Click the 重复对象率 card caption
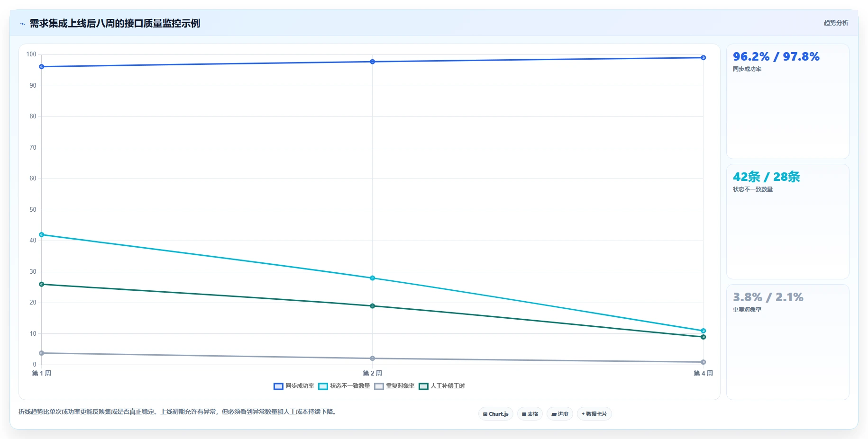Screen dimensions: 868x439 click(747, 310)
